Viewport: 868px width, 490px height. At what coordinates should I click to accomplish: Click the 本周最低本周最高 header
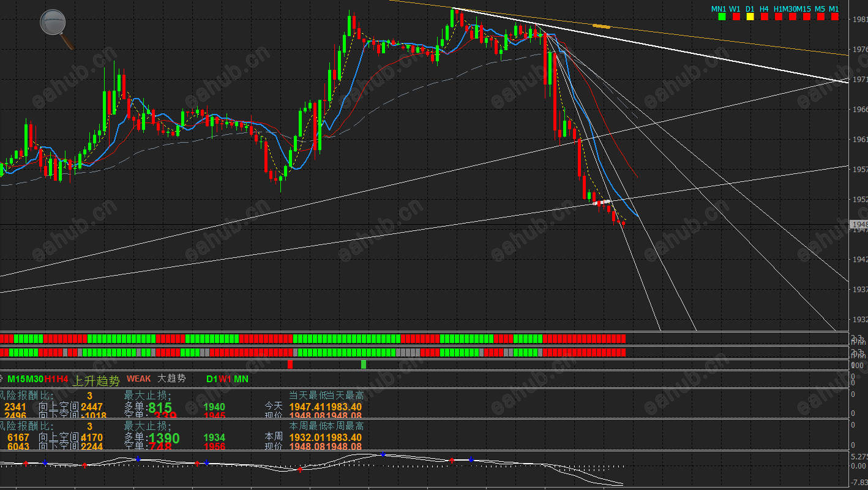coord(326,426)
